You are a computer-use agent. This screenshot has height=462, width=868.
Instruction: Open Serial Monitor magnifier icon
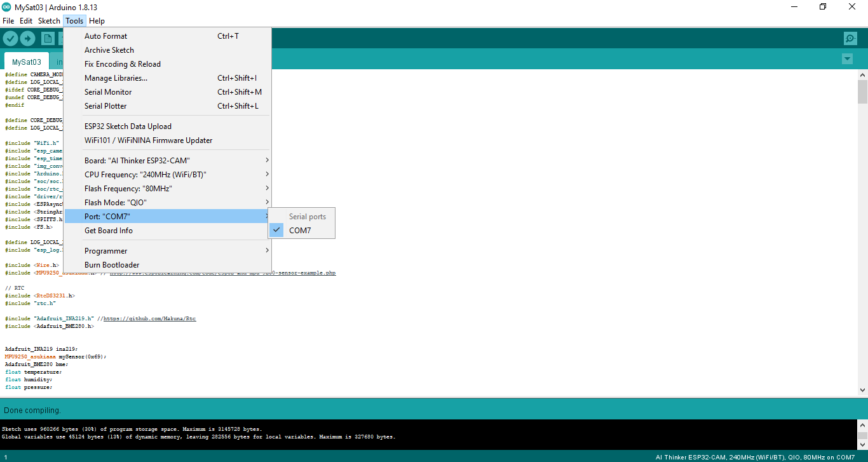point(850,38)
